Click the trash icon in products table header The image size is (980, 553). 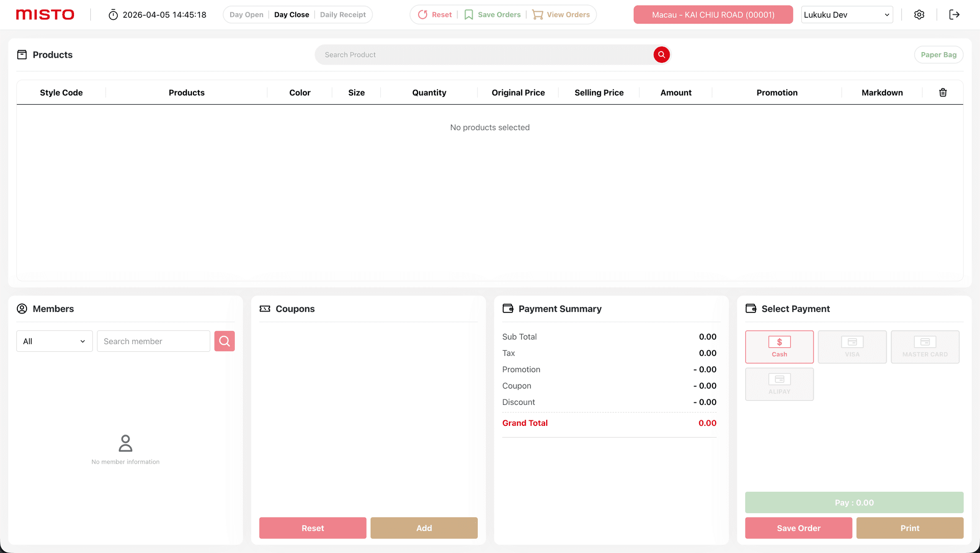click(x=943, y=92)
